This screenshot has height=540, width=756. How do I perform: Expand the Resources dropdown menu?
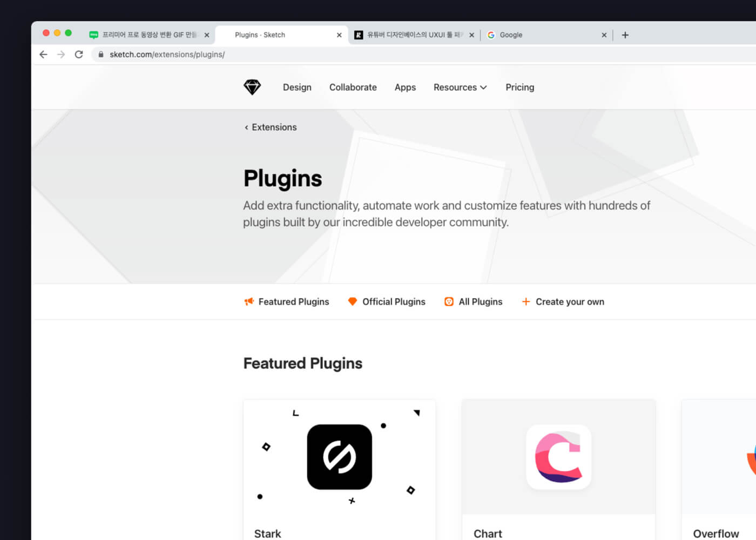tap(460, 87)
